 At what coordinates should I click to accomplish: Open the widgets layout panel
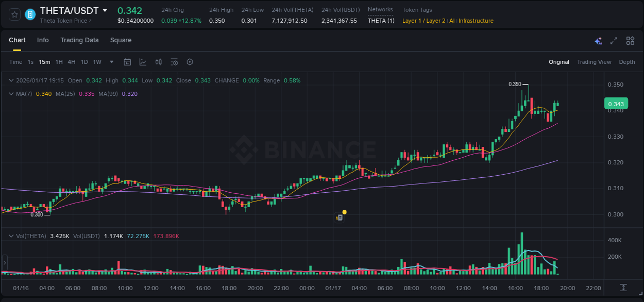pyautogui.click(x=630, y=40)
